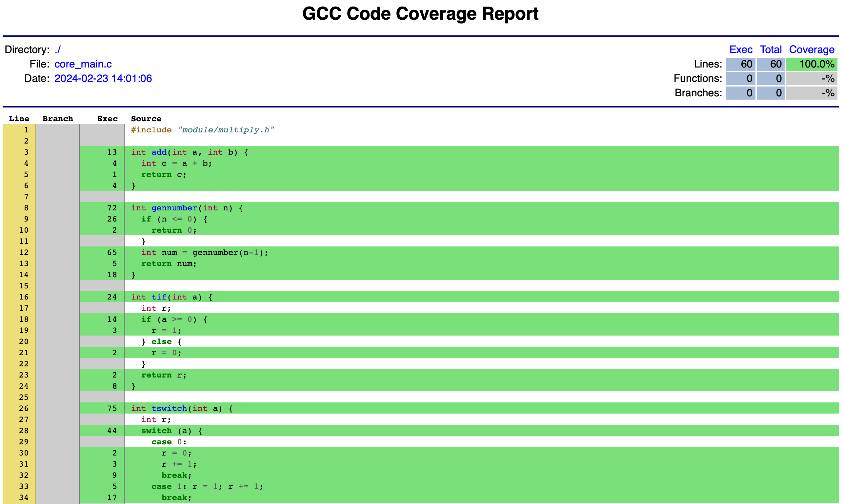The height and width of the screenshot is (504, 844).
Task: Click the Branches: row label
Action: [698, 93]
